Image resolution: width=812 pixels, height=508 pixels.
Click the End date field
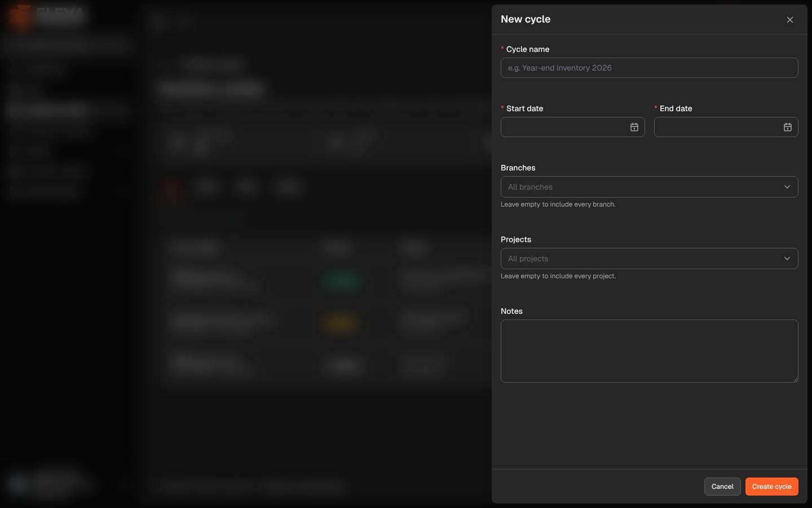[726, 127]
